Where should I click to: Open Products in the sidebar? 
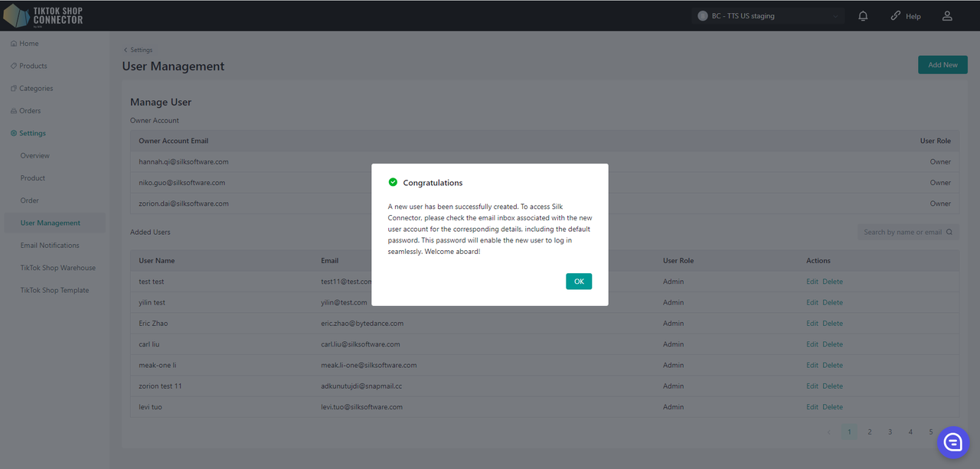tap(33, 66)
